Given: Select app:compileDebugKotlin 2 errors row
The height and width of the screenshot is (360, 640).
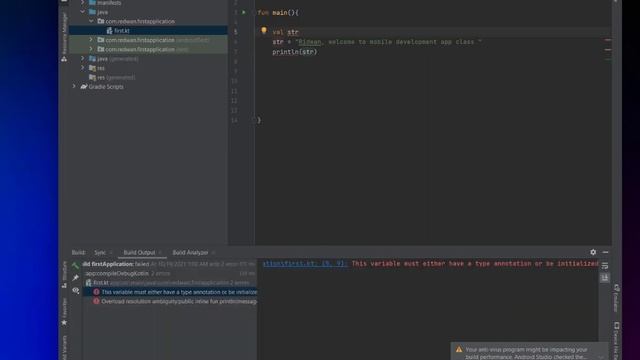Looking at the screenshot, I should point(171,273).
